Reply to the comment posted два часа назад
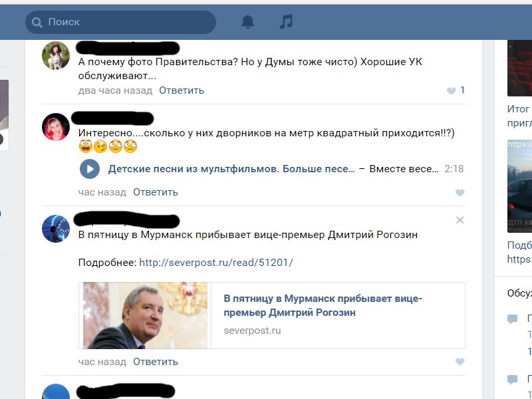The image size is (532, 399). tap(182, 90)
